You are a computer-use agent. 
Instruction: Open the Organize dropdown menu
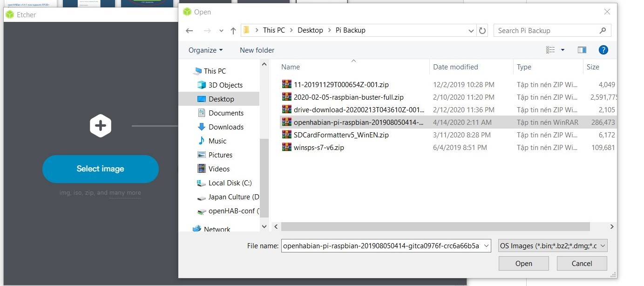point(205,50)
